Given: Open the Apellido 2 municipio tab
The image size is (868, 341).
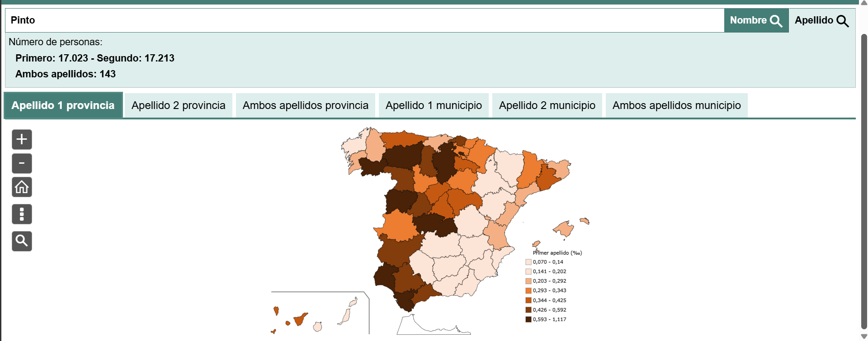Looking at the screenshot, I should 547,105.
